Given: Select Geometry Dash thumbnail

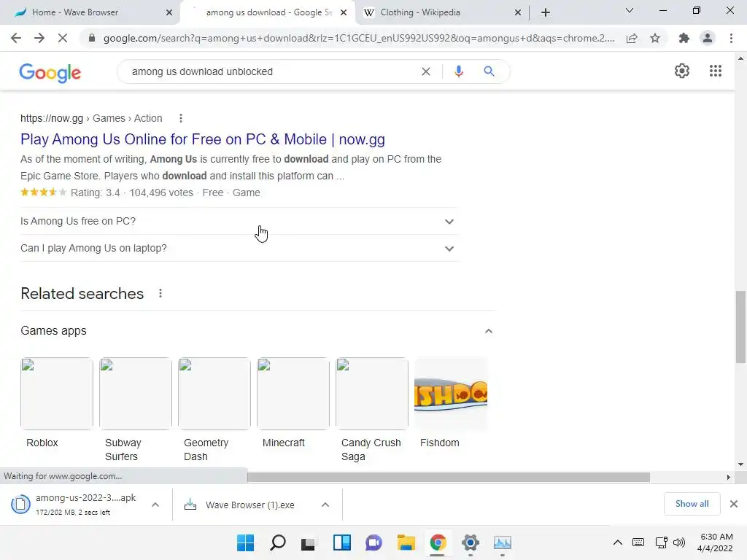Looking at the screenshot, I should (x=214, y=393).
